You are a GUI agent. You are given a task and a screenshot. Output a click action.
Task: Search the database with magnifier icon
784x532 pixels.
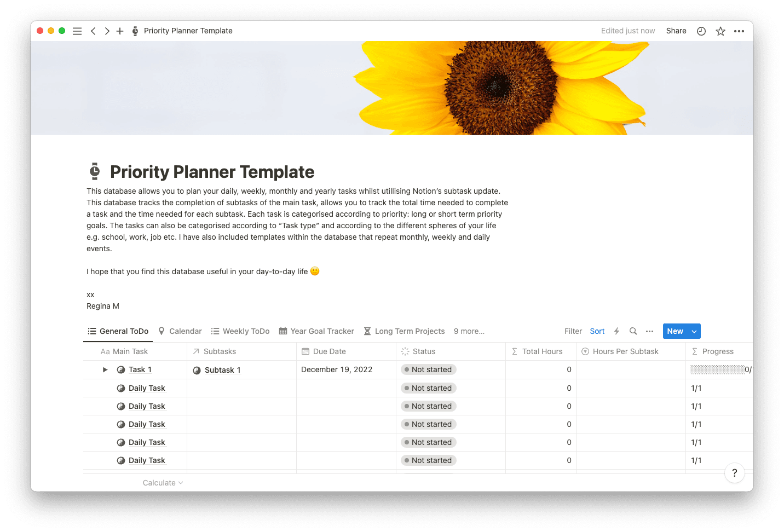(x=633, y=331)
